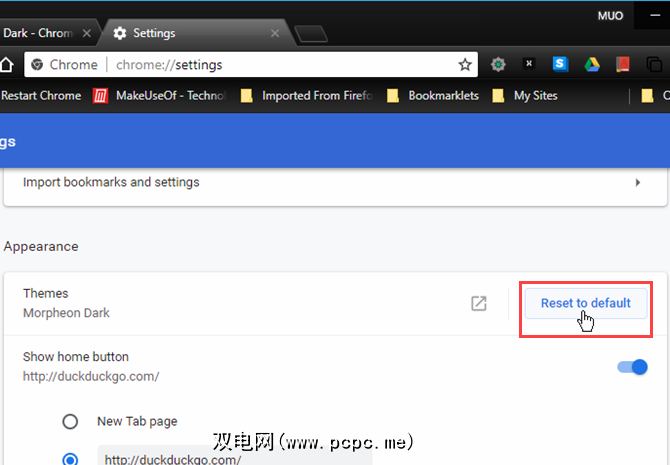The image size is (670, 465).
Task: Open the green gear extension icon
Action: pyautogui.click(x=498, y=65)
